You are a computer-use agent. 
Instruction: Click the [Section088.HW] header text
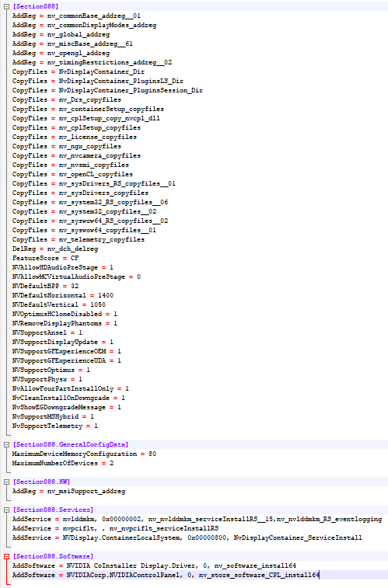[x=41, y=482]
